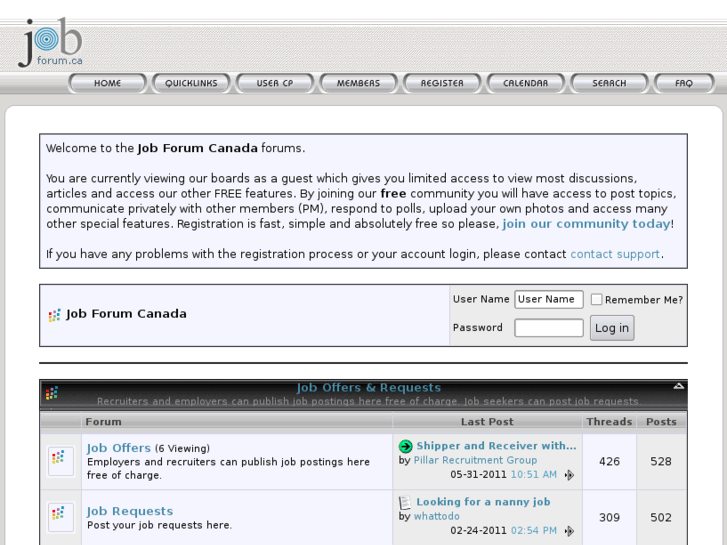Open Looking for a nanny job post
This screenshot has height=545, width=727.
click(x=483, y=502)
